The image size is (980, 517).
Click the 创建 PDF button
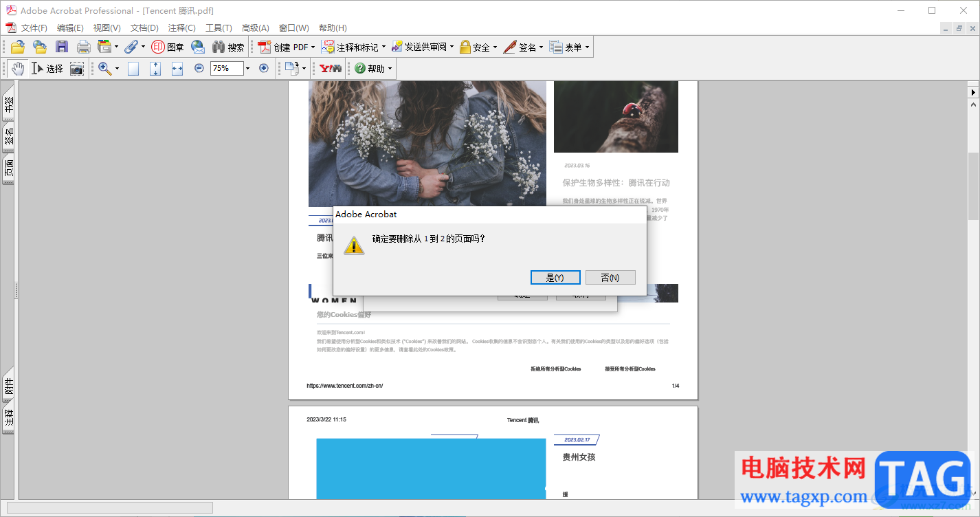click(283, 47)
